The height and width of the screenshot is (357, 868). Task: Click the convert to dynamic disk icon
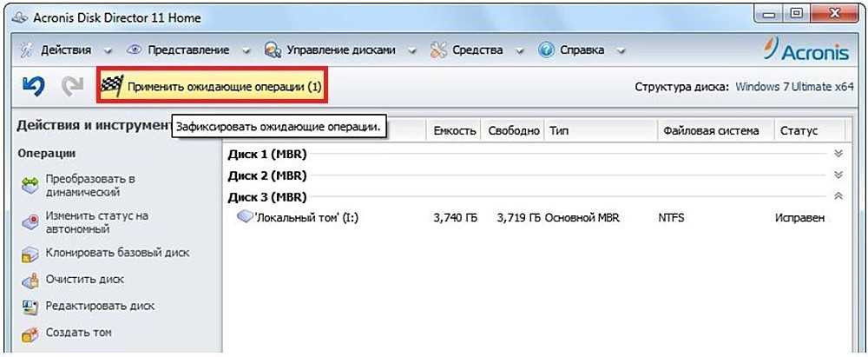[x=30, y=185]
